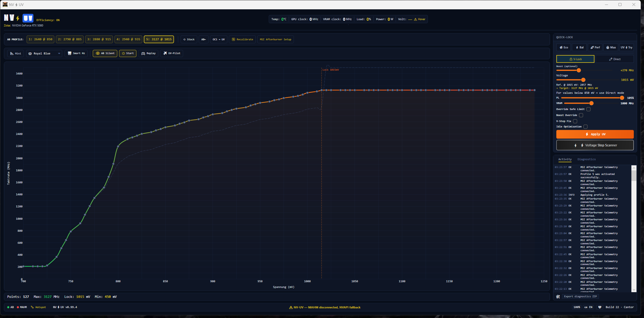The image size is (644, 318).
Task: Click the AB← import button
Action: click(204, 39)
